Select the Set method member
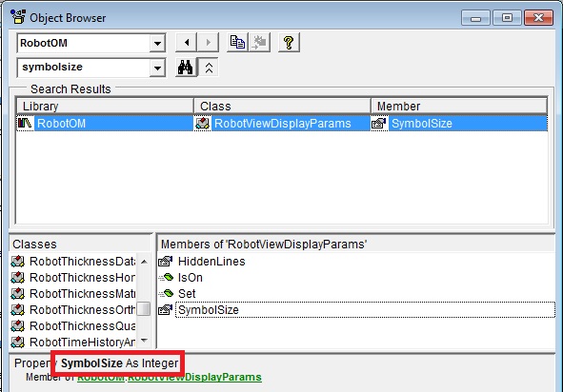The height and width of the screenshot is (392, 563). 187,294
